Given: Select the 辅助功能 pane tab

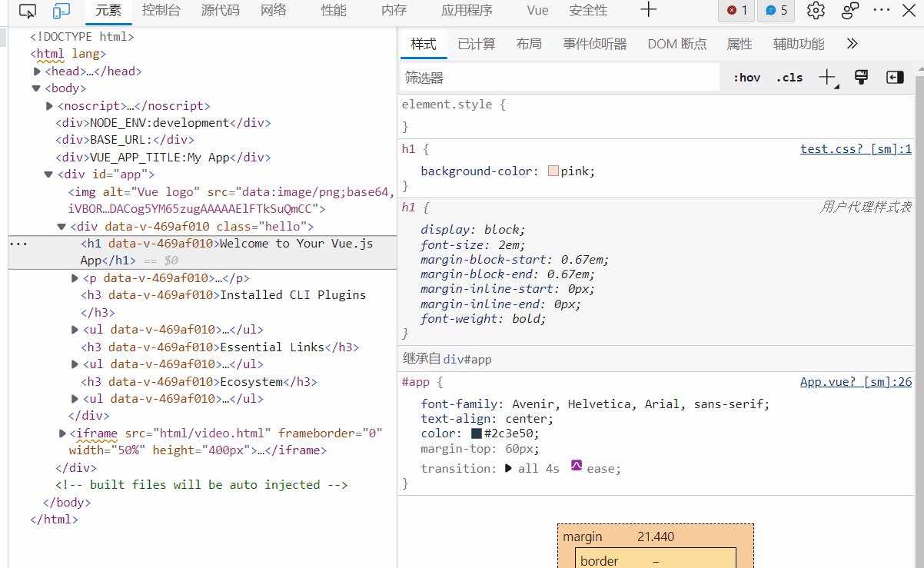Looking at the screenshot, I should tap(799, 44).
